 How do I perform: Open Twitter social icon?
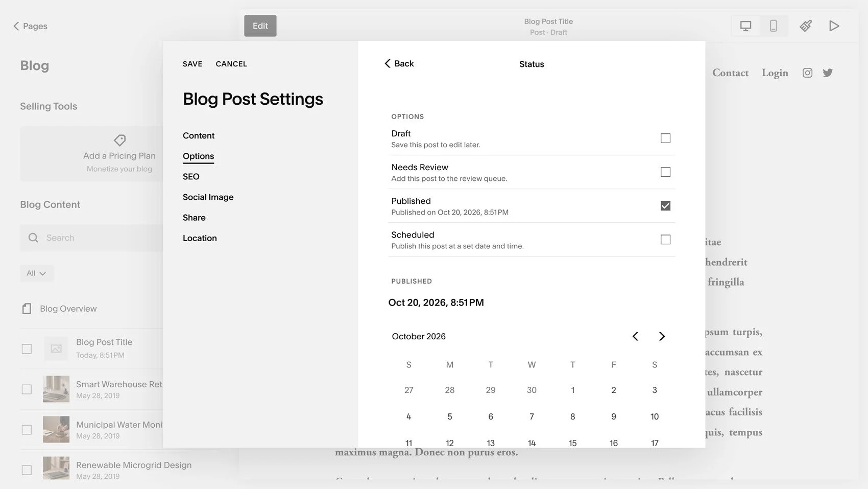point(828,73)
